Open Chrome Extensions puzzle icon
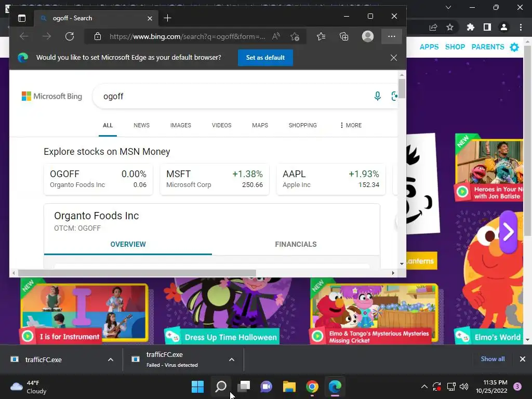532x399 pixels. pyautogui.click(x=470, y=27)
